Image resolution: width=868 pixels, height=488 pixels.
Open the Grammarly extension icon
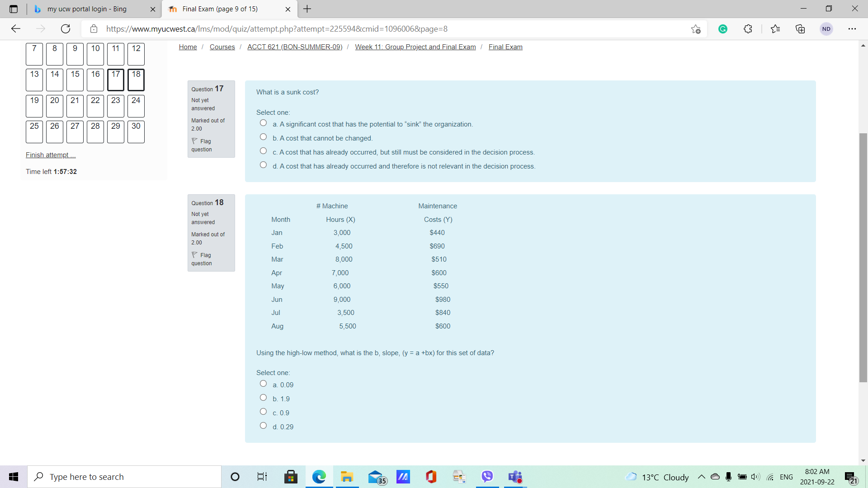pos(723,29)
